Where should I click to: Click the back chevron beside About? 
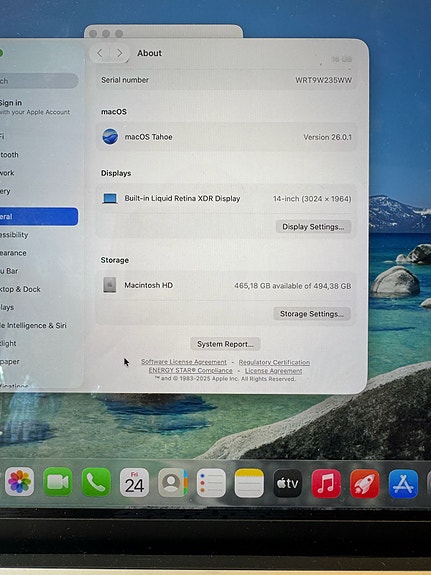coord(100,53)
